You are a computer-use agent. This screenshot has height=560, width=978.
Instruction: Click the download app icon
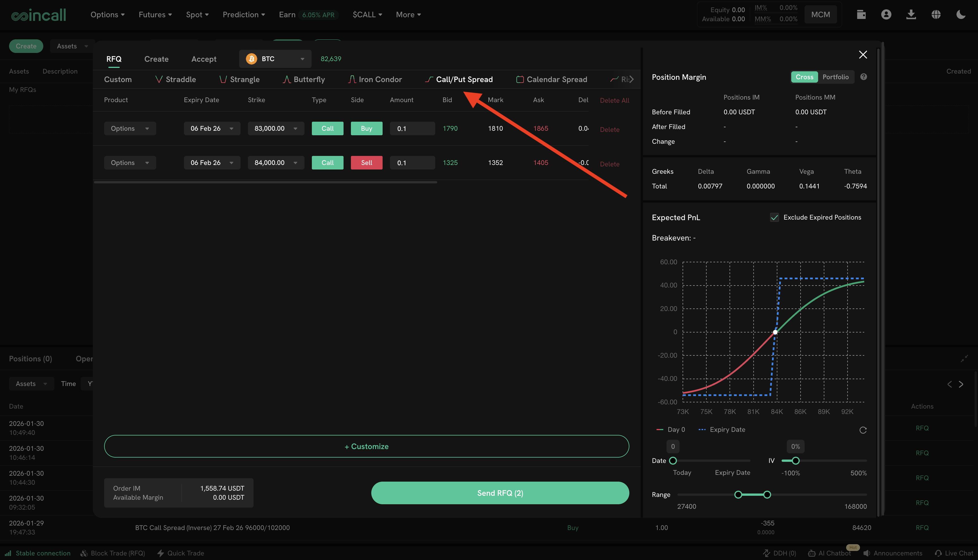[x=911, y=15]
